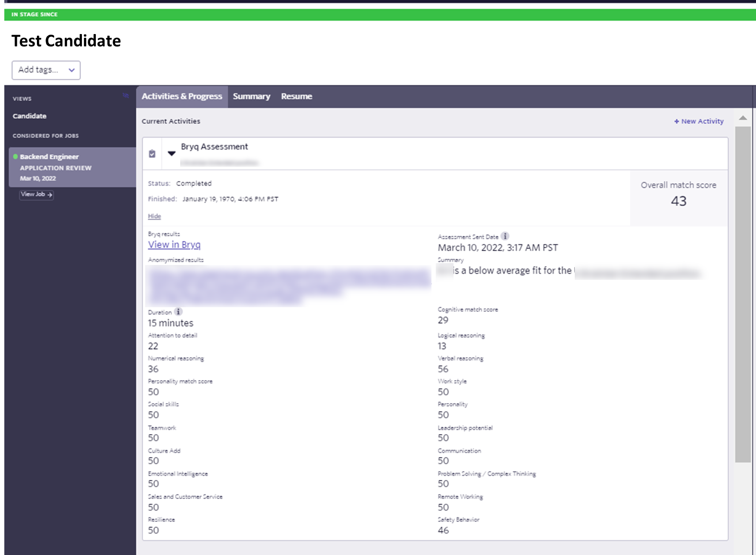Click the Overall match score panel
The width and height of the screenshot is (756, 555).
[678, 194]
